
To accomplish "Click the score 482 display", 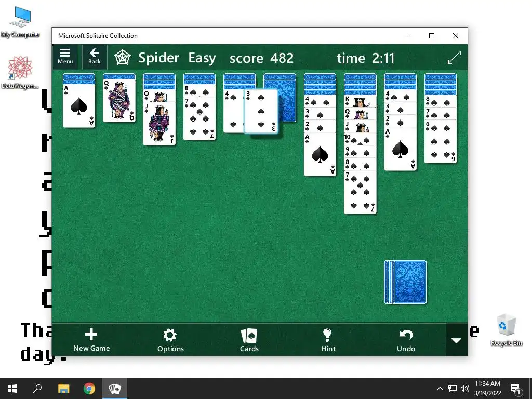I will (261, 58).
